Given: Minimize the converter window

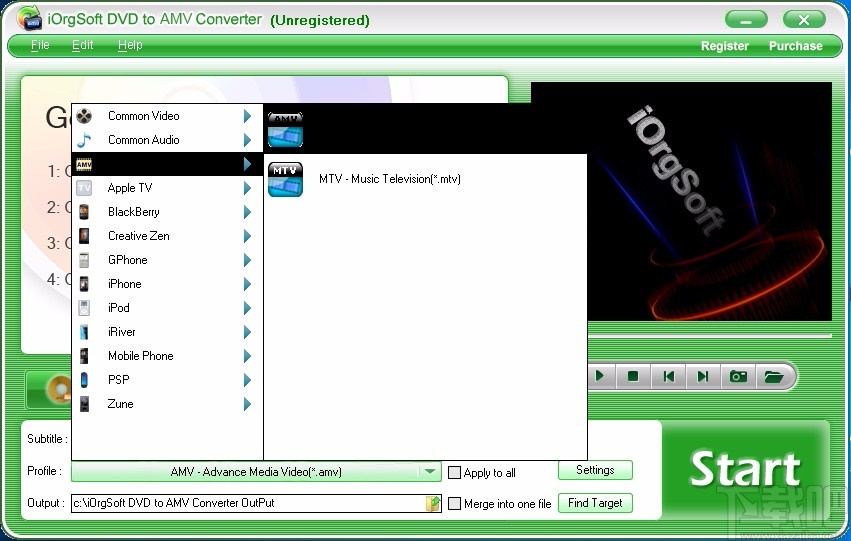Looking at the screenshot, I should tap(746, 20).
